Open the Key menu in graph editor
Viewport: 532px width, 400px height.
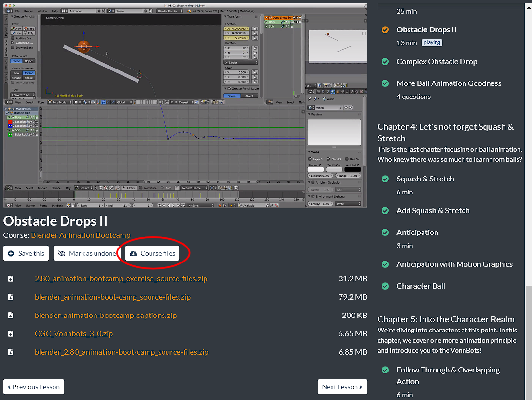coord(68,188)
